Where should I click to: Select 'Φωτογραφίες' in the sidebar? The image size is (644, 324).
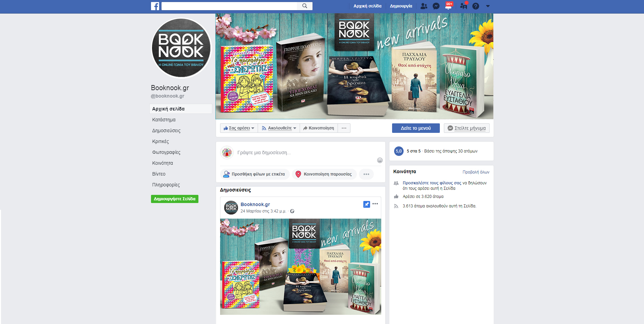pyautogui.click(x=166, y=152)
